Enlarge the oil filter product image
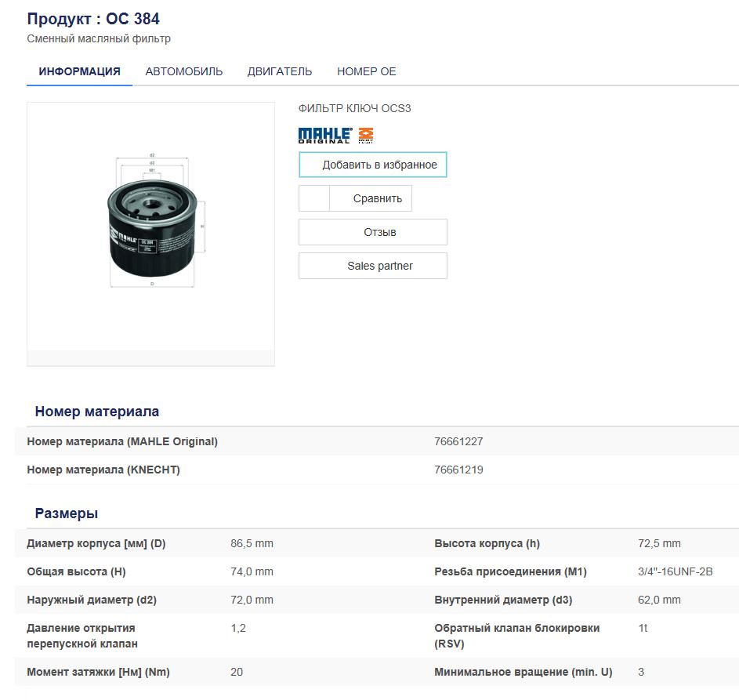 pos(151,224)
